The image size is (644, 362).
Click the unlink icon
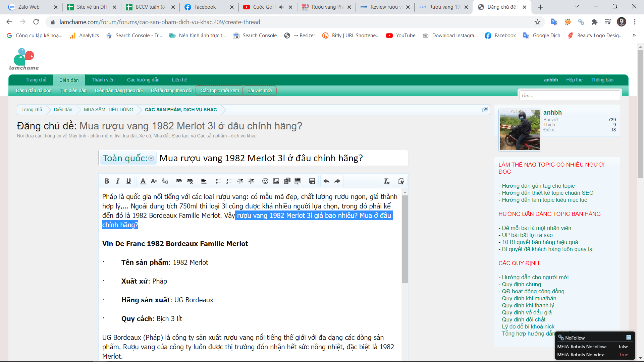(190, 181)
